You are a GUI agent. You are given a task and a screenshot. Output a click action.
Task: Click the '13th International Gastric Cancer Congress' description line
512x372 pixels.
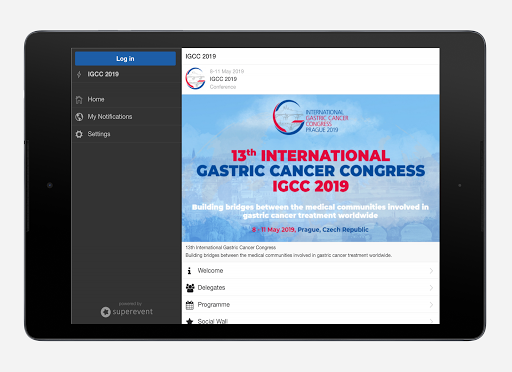pos(231,247)
